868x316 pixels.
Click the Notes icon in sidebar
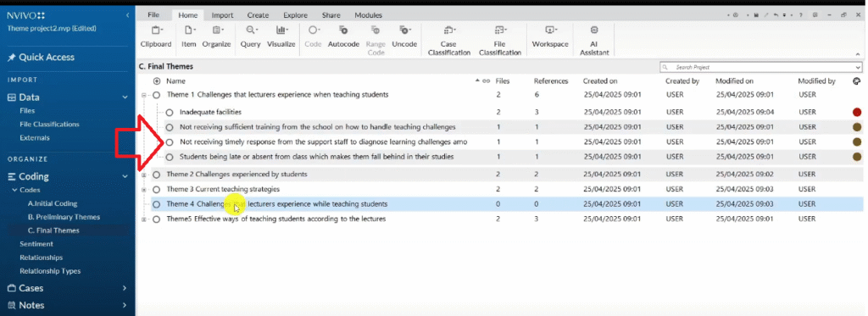click(11, 305)
